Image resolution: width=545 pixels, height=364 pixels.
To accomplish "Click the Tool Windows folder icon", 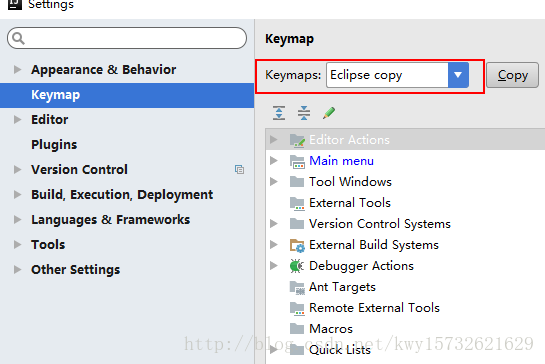I will [x=297, y=182].
